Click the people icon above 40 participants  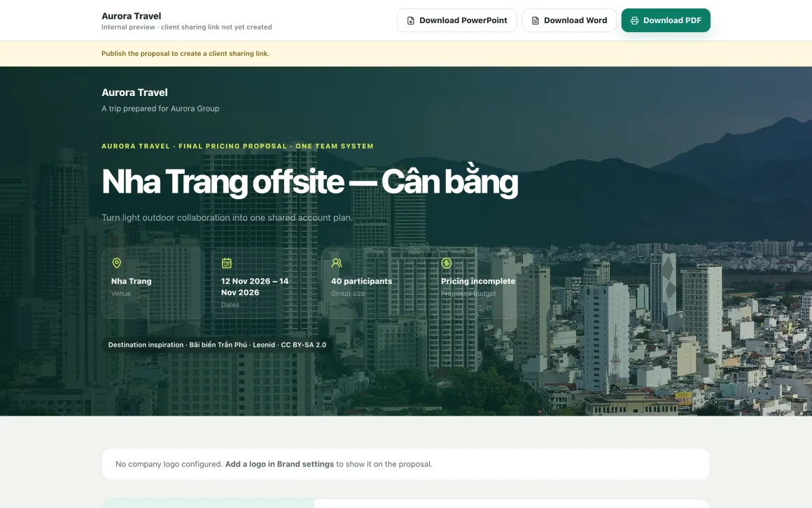[x=337, y=263]
